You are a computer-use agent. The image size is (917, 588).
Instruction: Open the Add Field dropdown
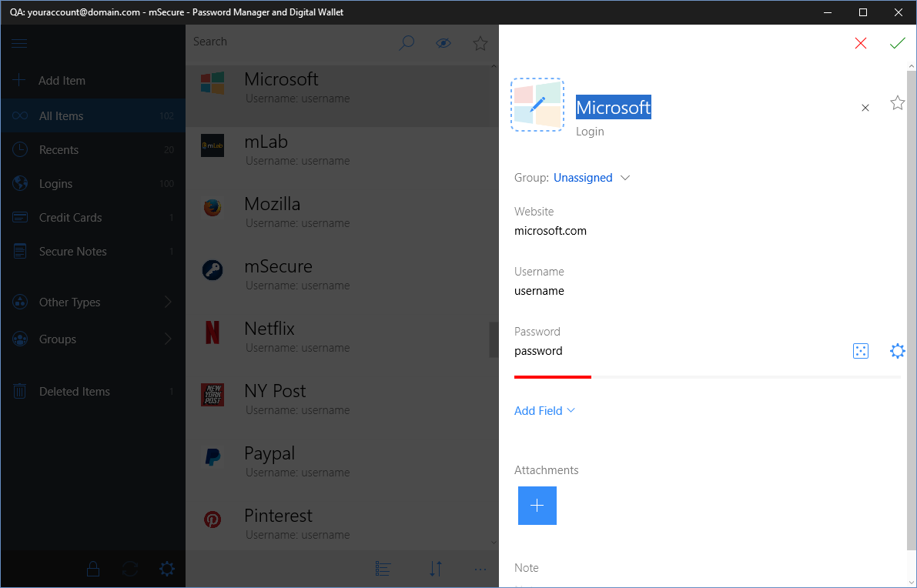click(544, 411)
